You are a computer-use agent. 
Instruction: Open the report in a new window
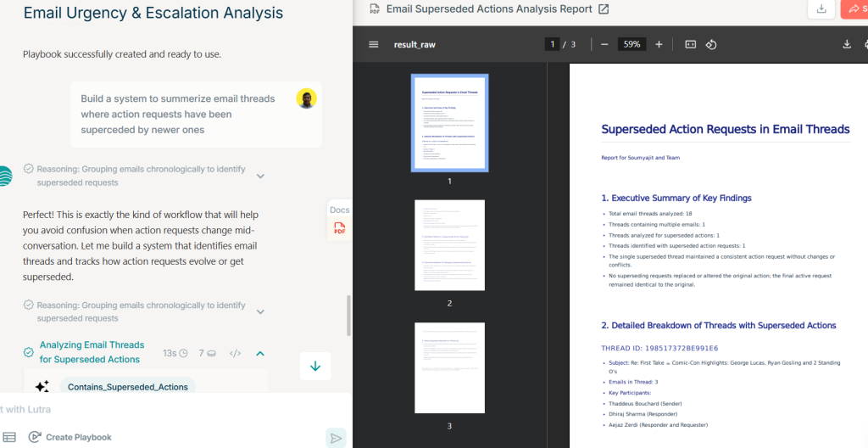click(604, 9)
